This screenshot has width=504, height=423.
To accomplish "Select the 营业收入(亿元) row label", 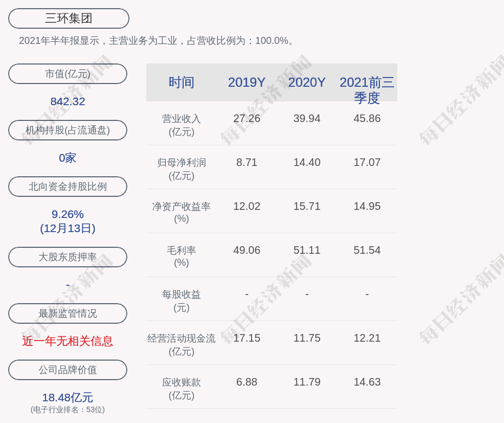I will (182, 125).
